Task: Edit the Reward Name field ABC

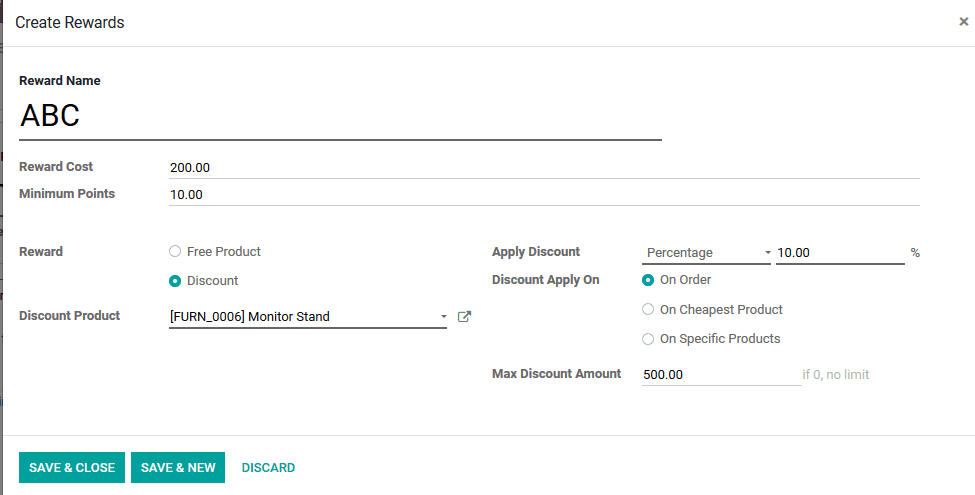Action: point(340,117)
